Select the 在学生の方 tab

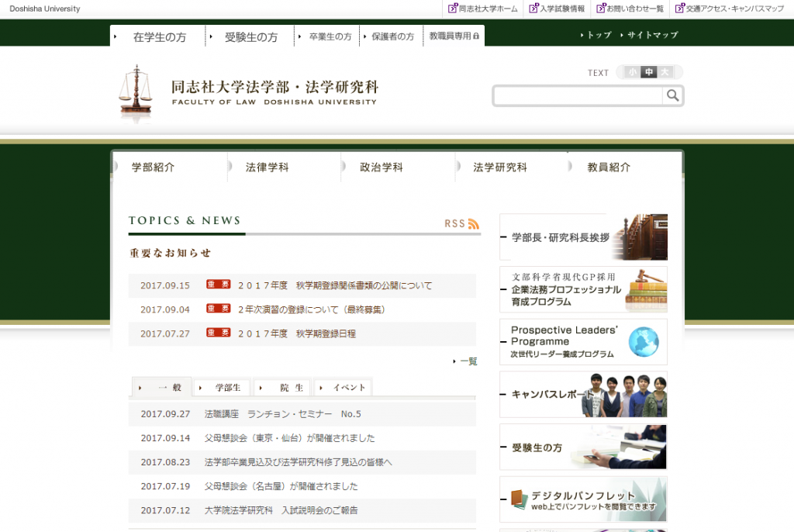coord(157,36)
